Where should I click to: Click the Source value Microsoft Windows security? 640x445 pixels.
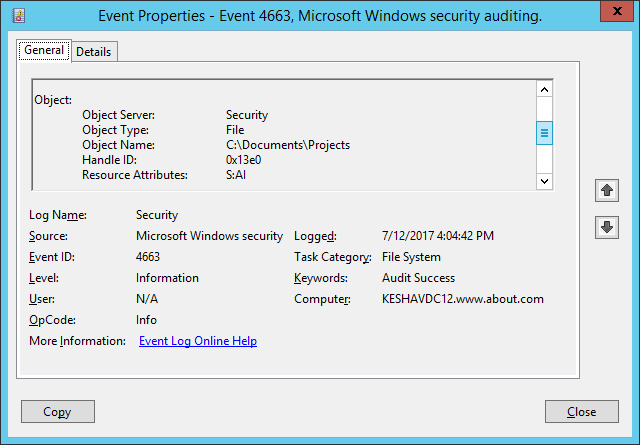coord(209,236)
